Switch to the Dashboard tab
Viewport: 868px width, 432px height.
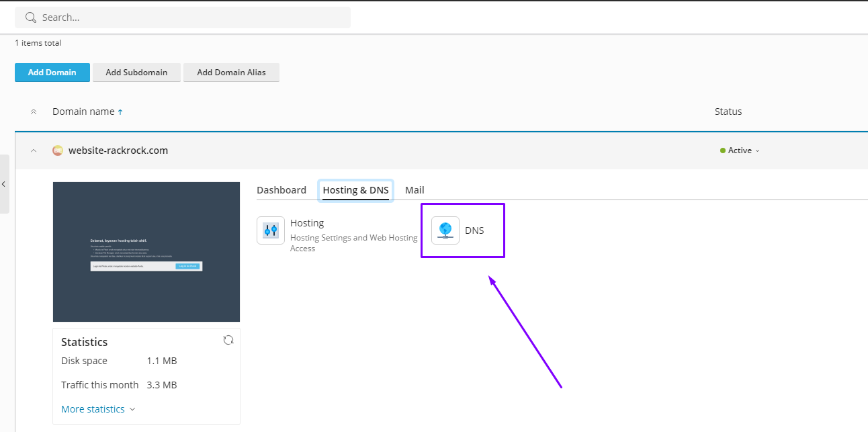tap(281, 190)
